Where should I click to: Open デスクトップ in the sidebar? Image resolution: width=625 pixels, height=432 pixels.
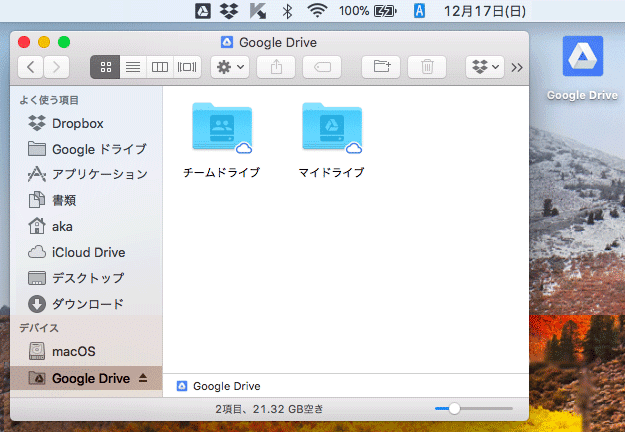tap(86, 278)
